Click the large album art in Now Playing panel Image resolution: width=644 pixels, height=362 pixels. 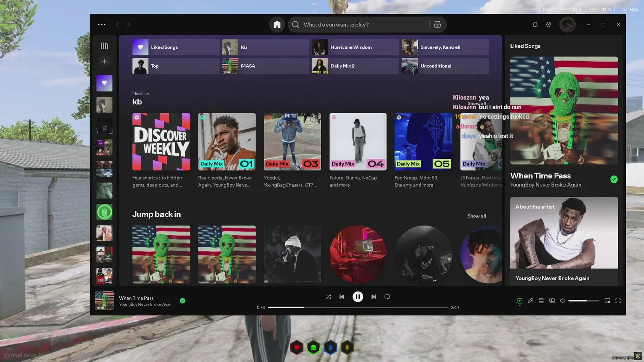point(564,111)
